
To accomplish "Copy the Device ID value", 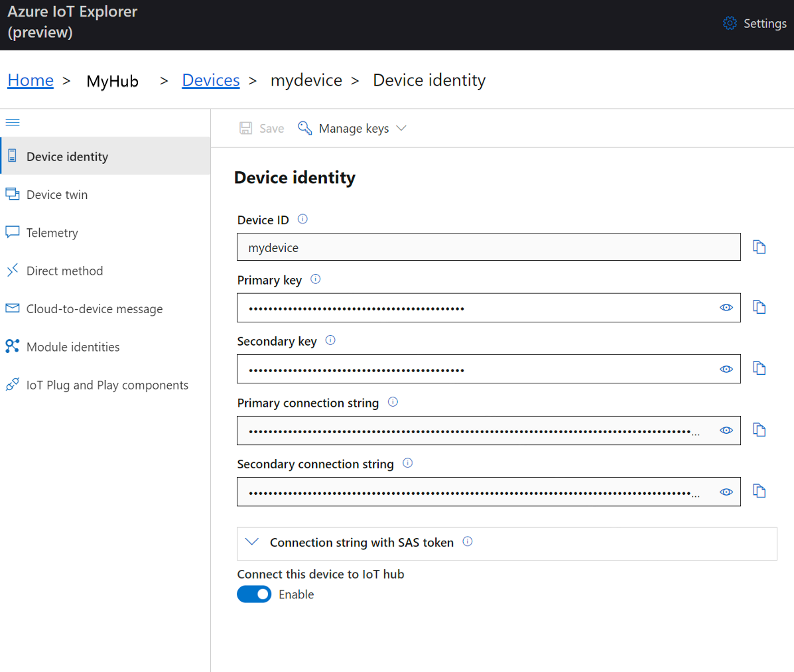I will coord(759,246).
